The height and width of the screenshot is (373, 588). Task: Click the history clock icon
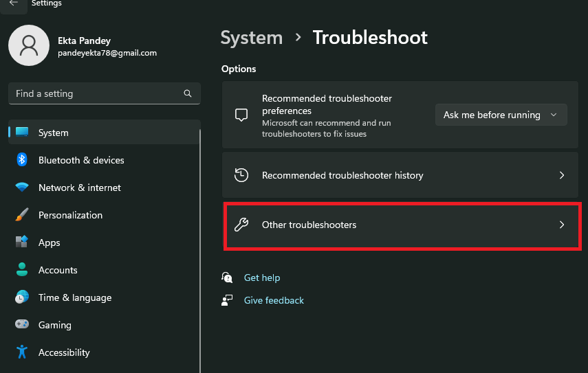[241, 175]
